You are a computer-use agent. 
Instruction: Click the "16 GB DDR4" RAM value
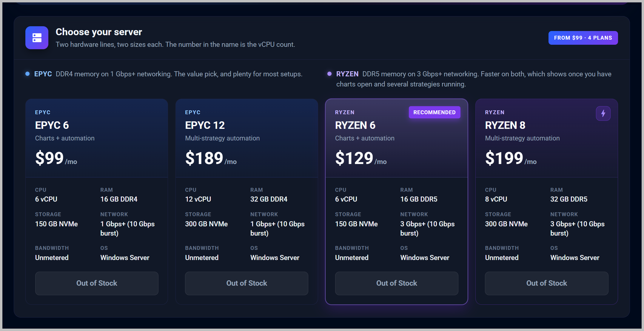tap(119, 199)
